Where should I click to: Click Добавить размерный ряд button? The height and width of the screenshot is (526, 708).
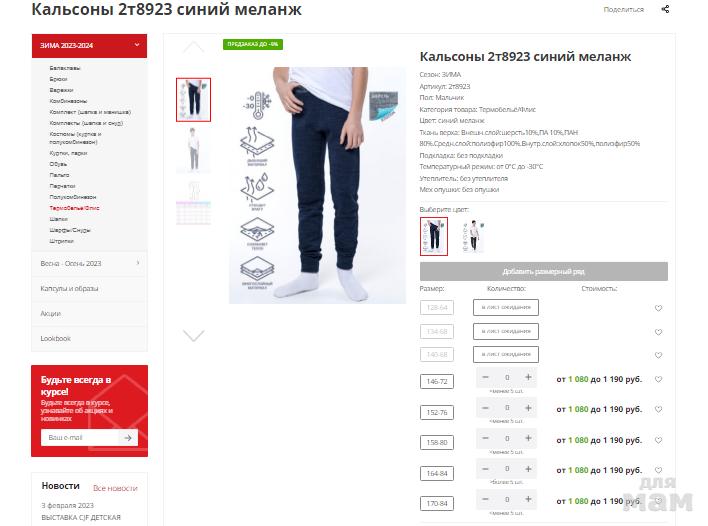[x=544, y=271]
